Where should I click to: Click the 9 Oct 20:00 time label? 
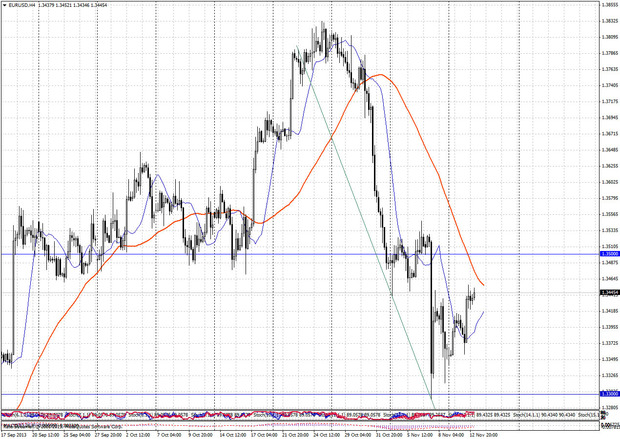tap(201, 435)
